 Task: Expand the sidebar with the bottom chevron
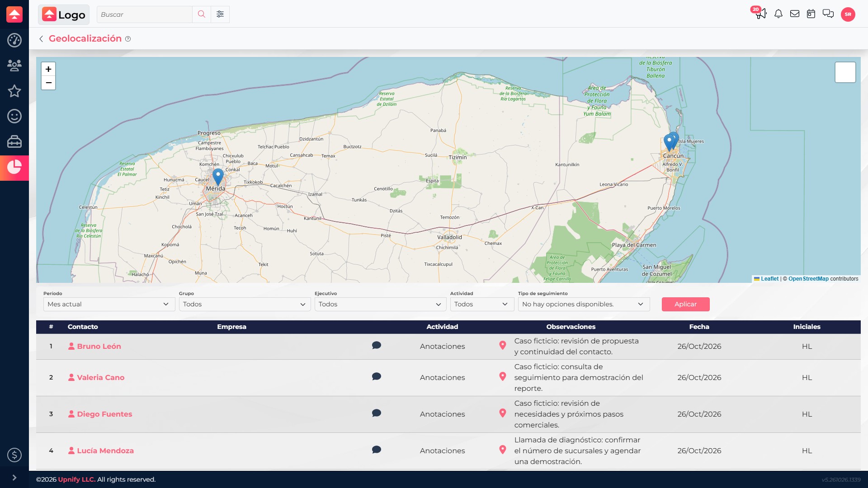(14, 478)
